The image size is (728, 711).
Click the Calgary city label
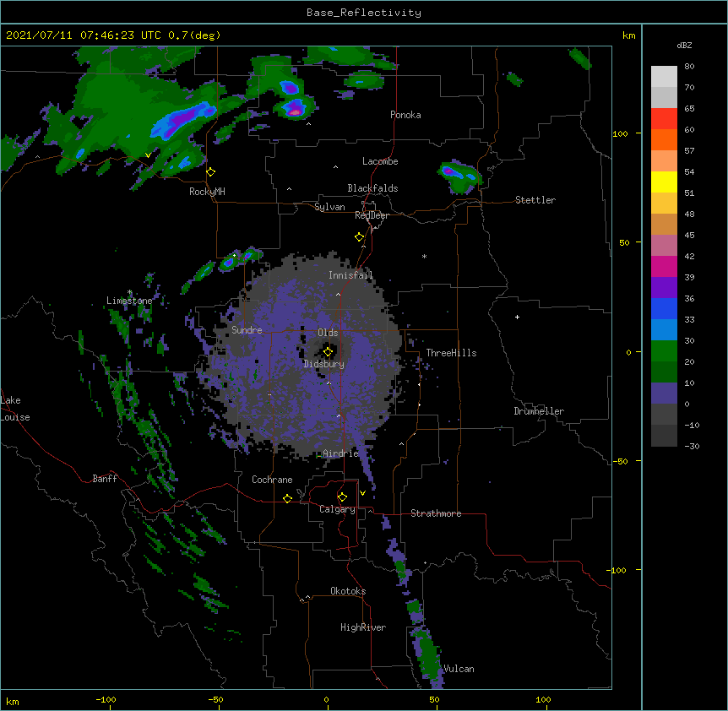(337, 509)
